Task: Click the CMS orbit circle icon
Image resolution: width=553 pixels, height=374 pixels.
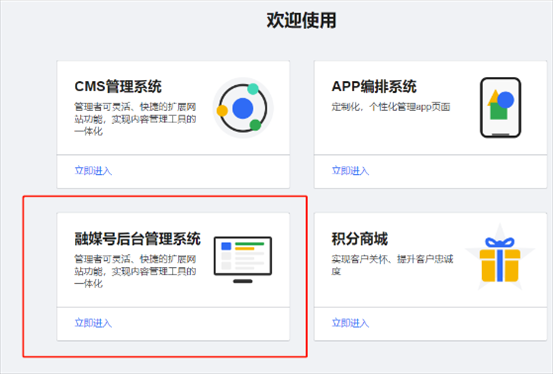Action: click(243, 108)
